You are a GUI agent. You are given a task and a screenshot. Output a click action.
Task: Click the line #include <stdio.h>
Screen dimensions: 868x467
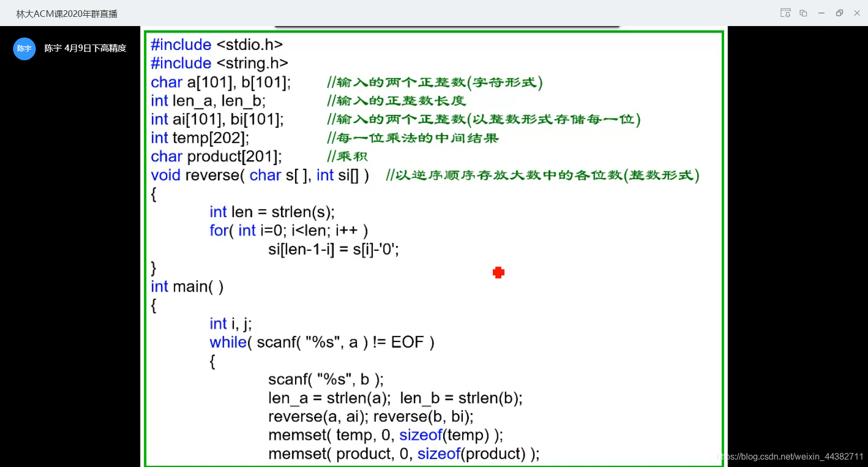pyautogui.click(x=217, y=45)
